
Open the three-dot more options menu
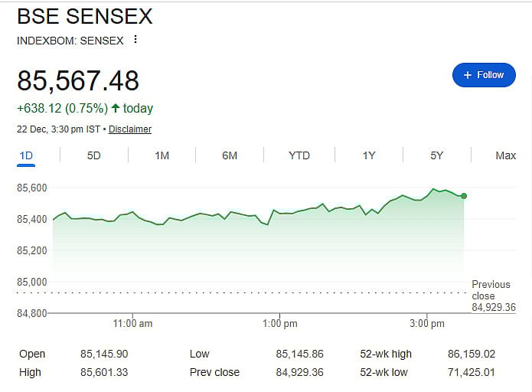[135, 40]
